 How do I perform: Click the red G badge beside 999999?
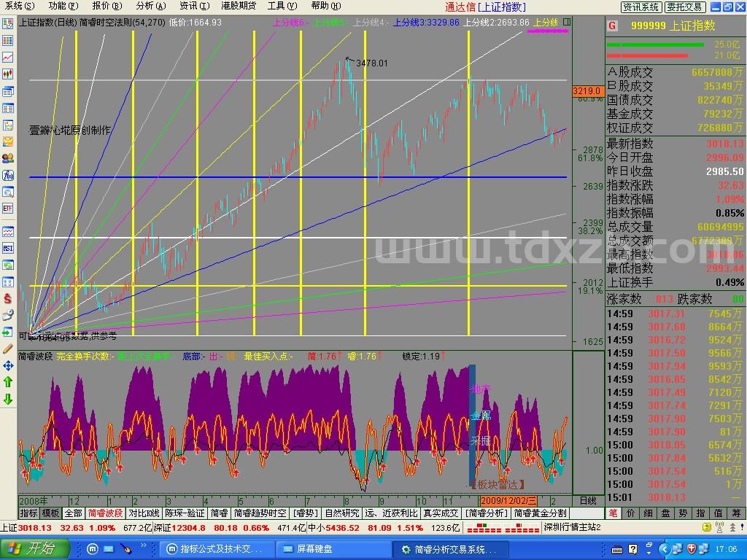(x=612, y=26)
